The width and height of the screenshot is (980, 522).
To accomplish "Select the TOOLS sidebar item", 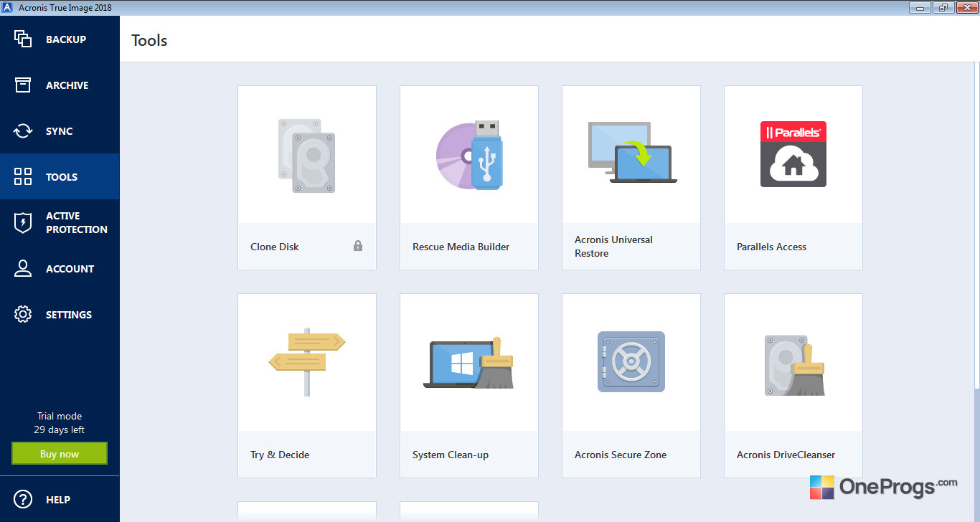I will 60,176.
